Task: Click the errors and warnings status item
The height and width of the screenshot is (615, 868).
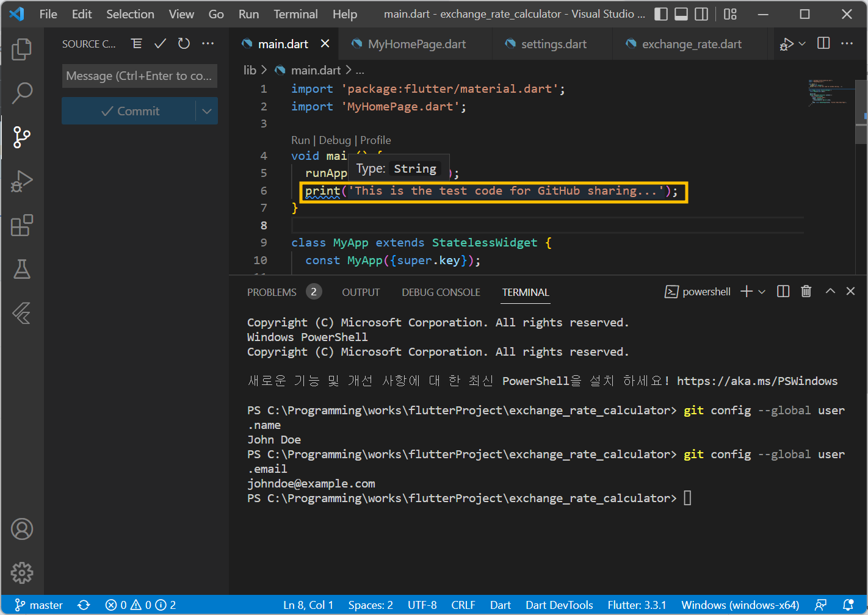Action: click(140, 605)
